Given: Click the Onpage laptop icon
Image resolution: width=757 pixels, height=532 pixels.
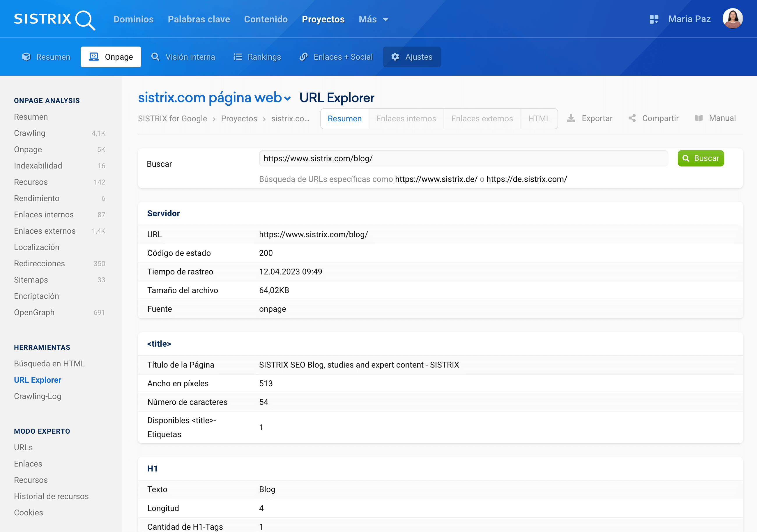Looking at the screenshot, I should pos(94,57).
